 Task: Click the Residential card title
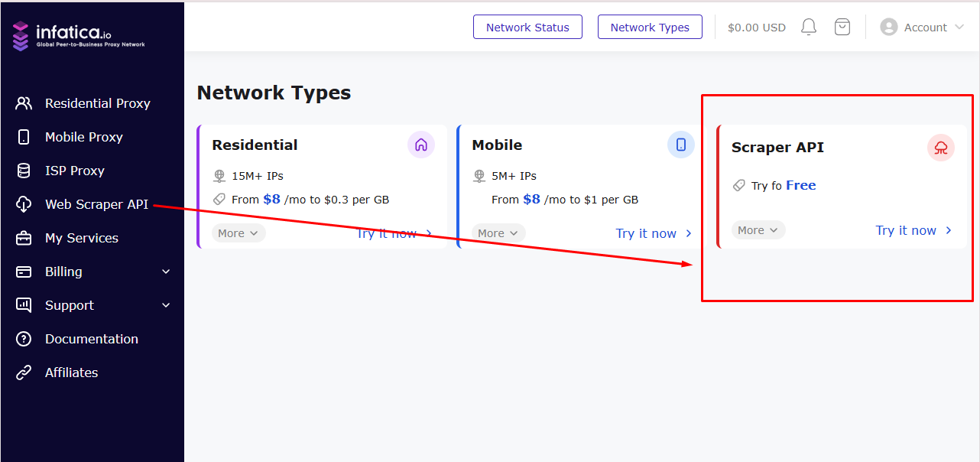[x=255, y=145]
